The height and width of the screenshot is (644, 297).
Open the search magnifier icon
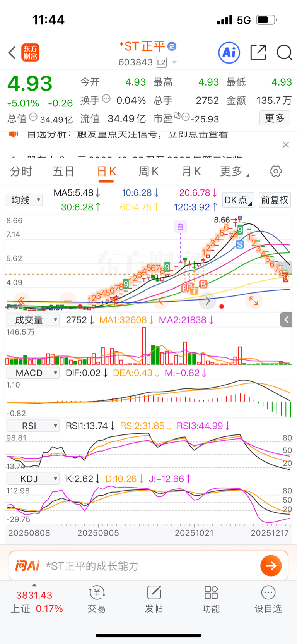284,53
